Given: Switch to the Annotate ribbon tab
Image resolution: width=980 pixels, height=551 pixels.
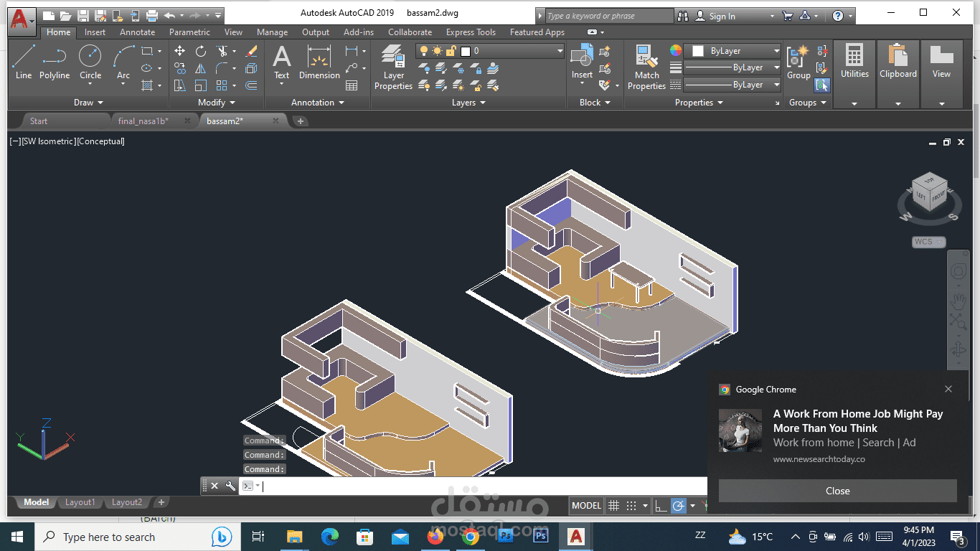Looking at the screenshot, I should tap(137, 32).
